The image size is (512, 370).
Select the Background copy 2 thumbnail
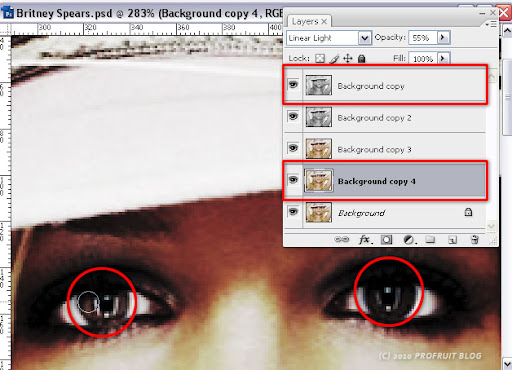tap(319, 117)
